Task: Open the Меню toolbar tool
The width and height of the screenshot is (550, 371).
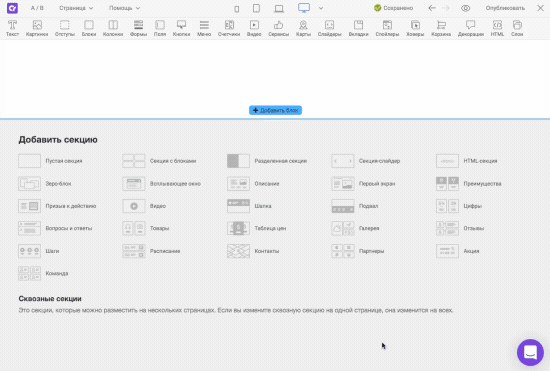Action: pos(204,28)
